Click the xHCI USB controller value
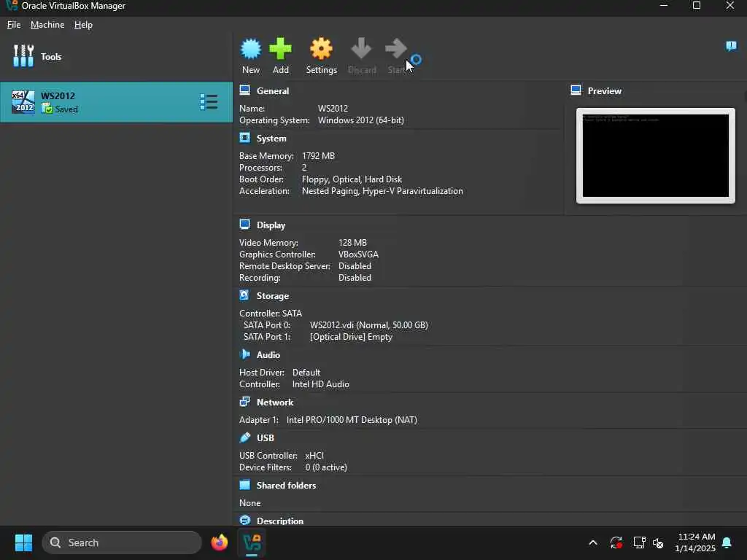Image resolution: width=747 pixels, height=560 pixels. click(x=314, y=456)
